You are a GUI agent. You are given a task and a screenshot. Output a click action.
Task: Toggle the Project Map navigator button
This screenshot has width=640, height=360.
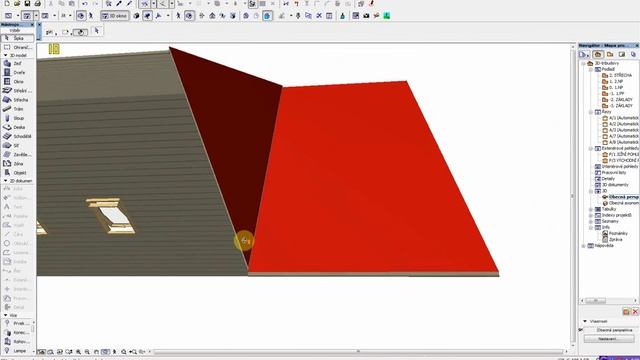tap(598, 54)
